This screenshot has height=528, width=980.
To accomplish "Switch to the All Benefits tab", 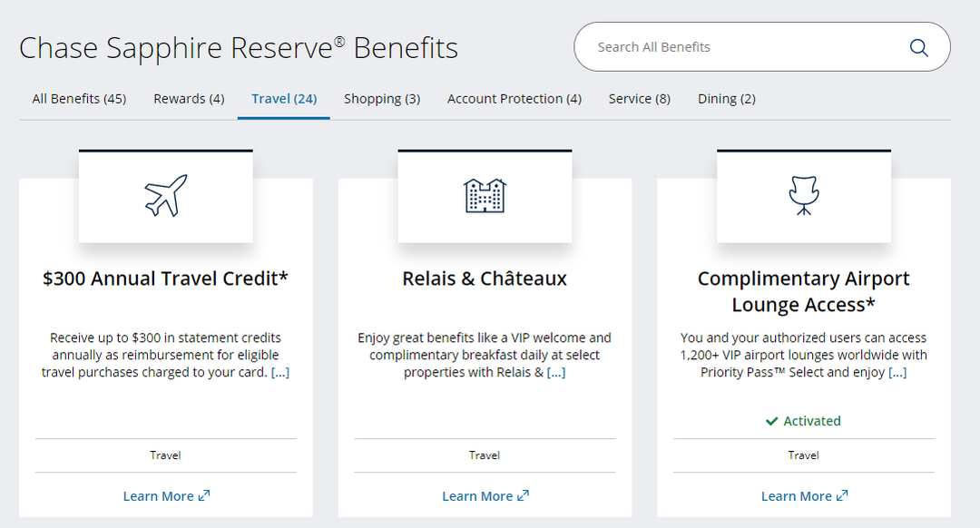I will point(79,98).
